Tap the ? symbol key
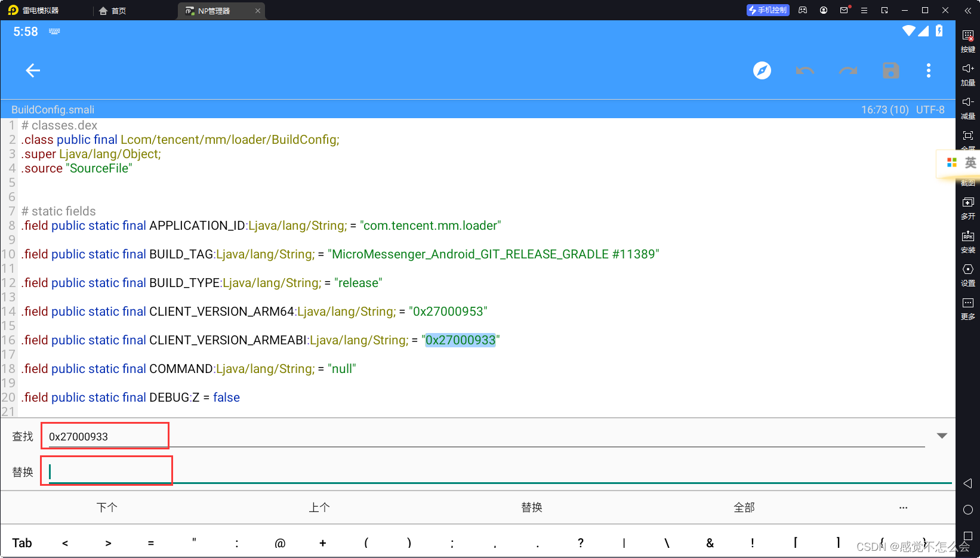The height and width of the screenshot is (558, 980). pyautogui.click(x=581, y=542)
